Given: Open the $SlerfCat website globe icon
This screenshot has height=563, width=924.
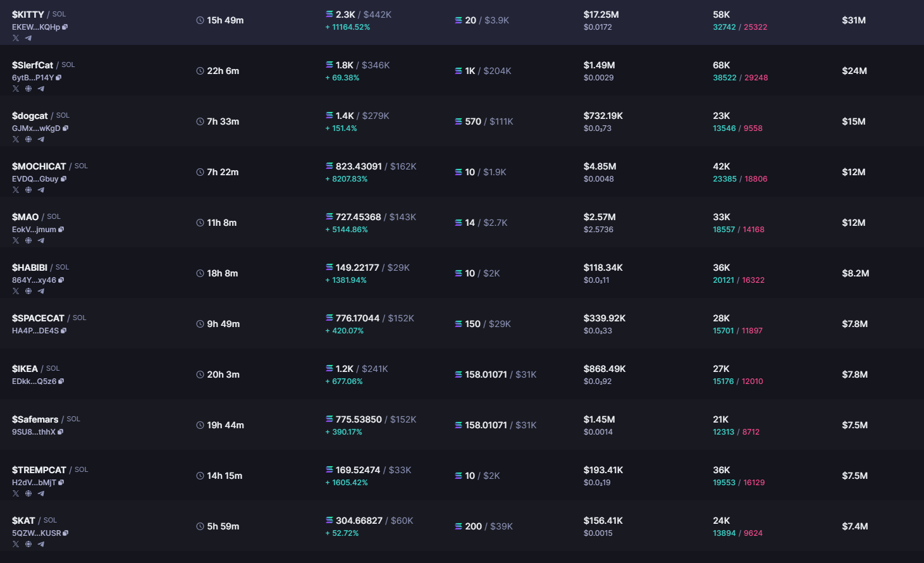Looking at the screenshot, I should click(28, 89).
